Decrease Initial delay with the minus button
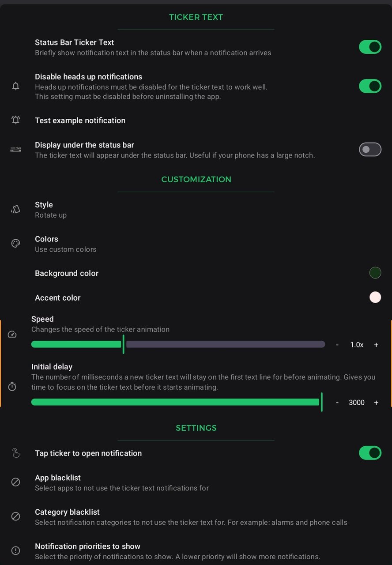 337,403
